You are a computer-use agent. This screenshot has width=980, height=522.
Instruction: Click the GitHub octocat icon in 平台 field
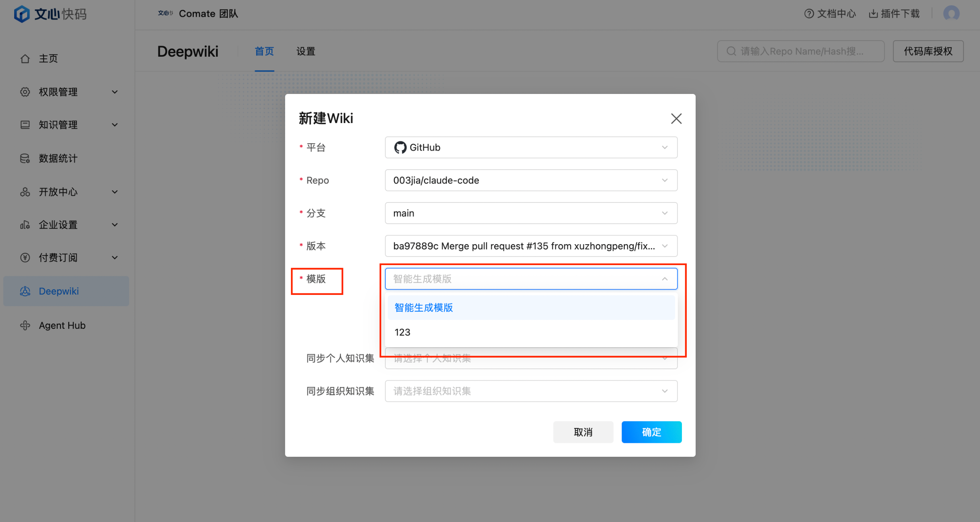click(400, 147)
